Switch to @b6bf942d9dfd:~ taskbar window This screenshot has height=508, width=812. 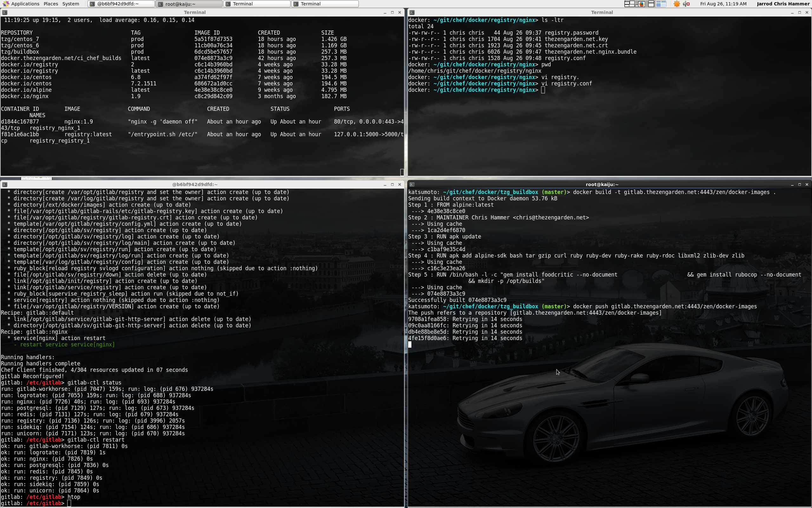click(121, 4)
